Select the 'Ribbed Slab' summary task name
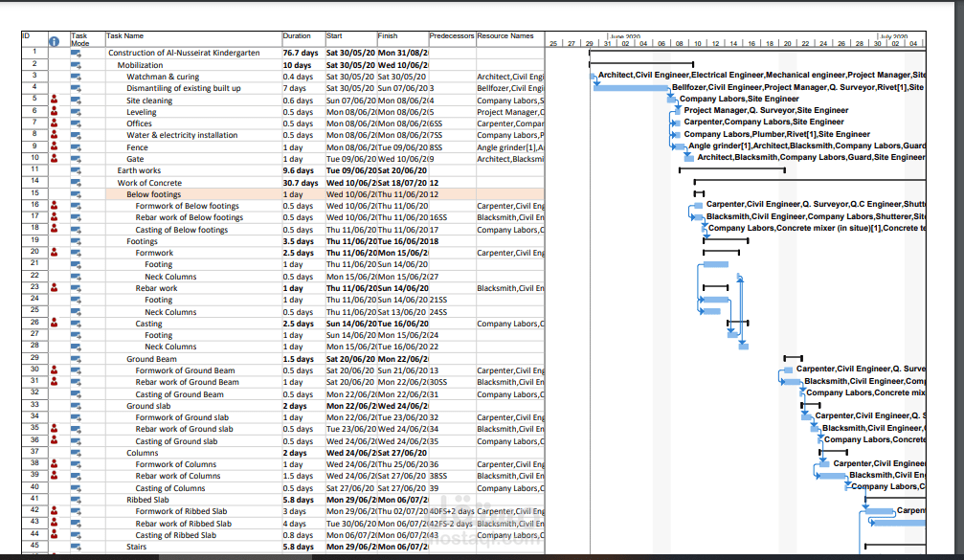The width and height of the screenshot is (964, 560). coord(147,500)
